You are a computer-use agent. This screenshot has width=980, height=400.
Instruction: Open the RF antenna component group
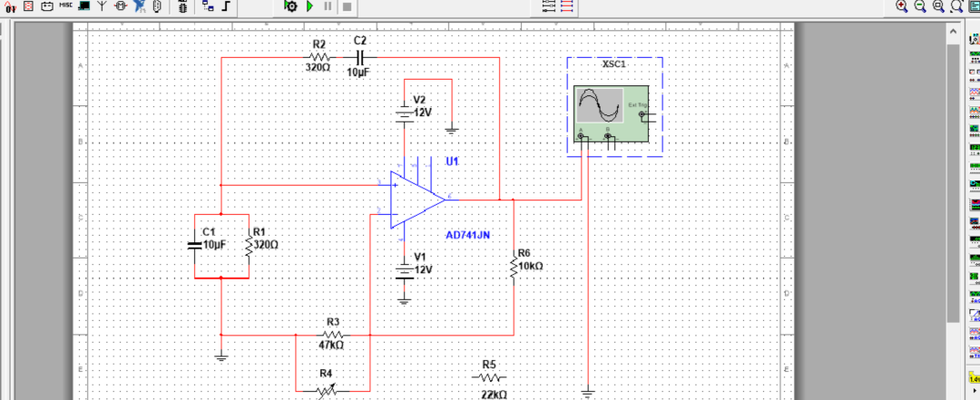pos(102,5)
